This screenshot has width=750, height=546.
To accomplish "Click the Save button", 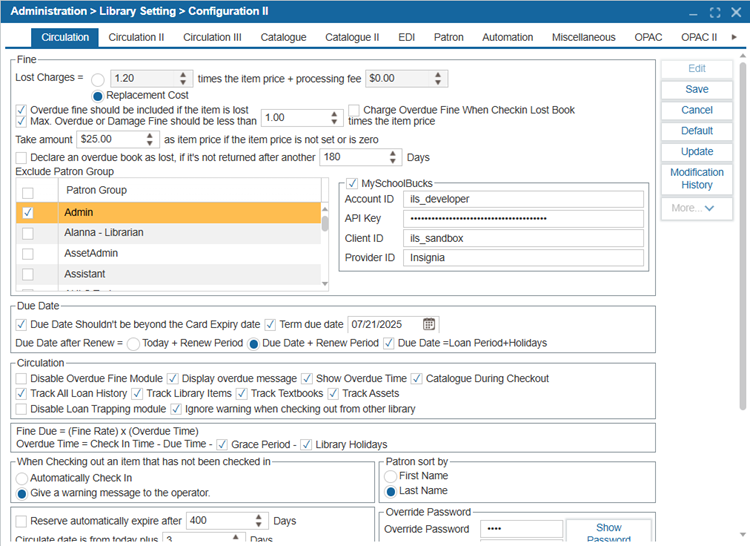I will point(697,90).
